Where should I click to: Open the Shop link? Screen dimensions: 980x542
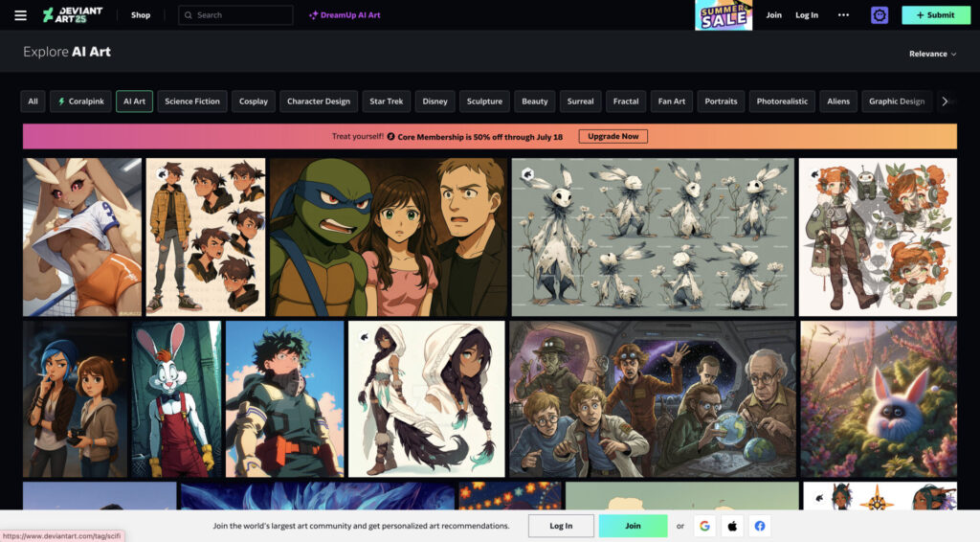tap(141, 15)
